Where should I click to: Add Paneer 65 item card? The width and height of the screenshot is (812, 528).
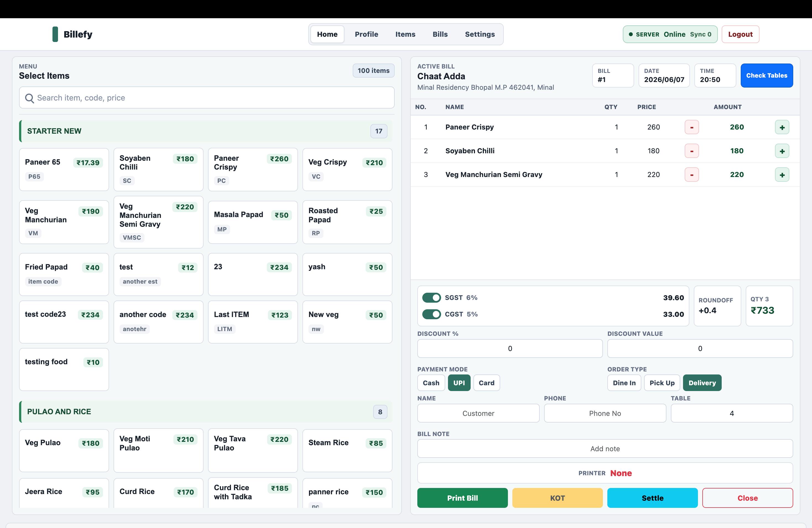coord(64,170)
